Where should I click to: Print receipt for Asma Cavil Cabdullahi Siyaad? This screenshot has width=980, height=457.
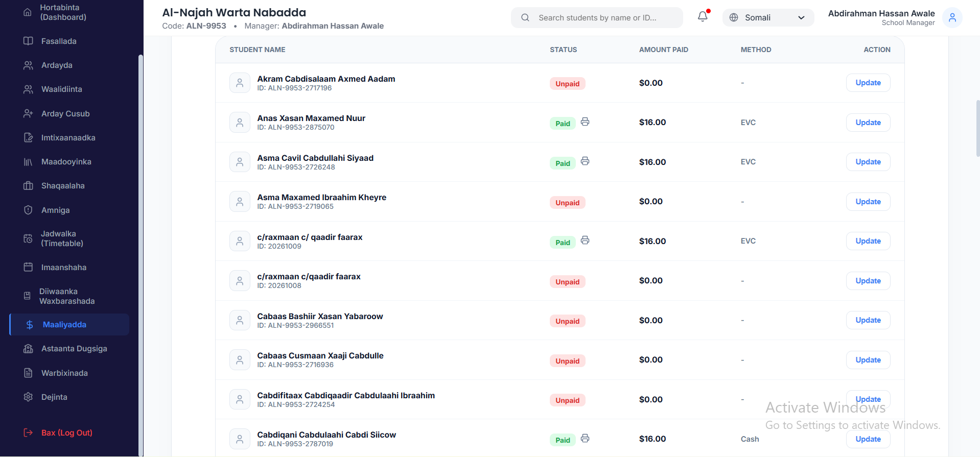tap(585, 161)
